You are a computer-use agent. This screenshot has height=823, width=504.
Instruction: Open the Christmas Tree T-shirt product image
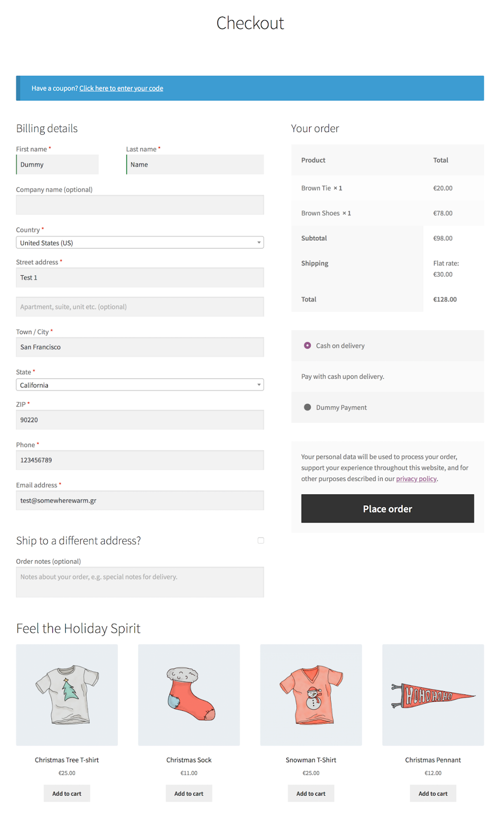[67, 694]
